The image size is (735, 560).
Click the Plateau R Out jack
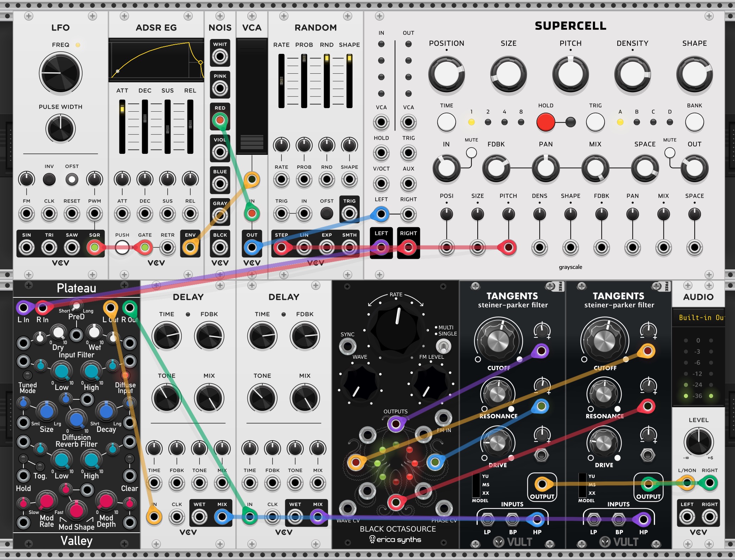click(129, 308)
